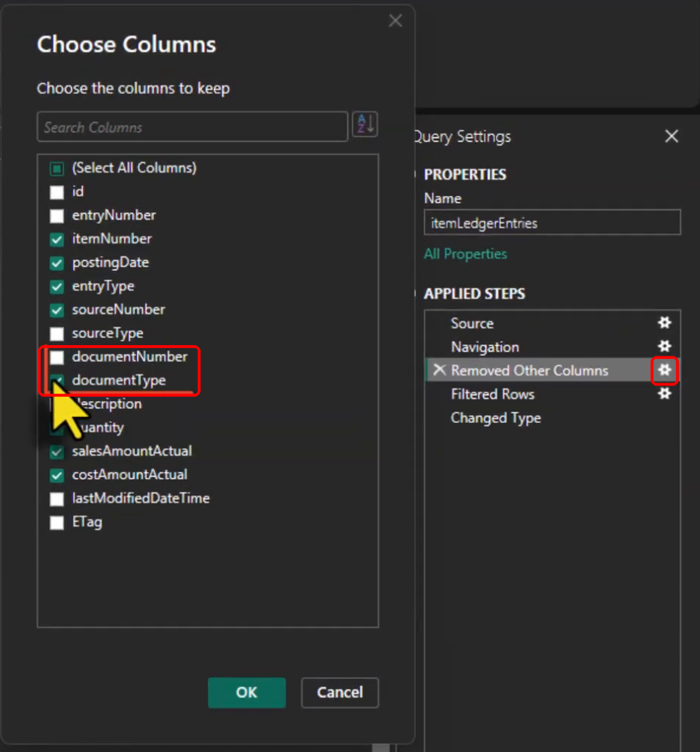
Task: Toggle the Select All Columns checkbox
Action: [57, 168]
